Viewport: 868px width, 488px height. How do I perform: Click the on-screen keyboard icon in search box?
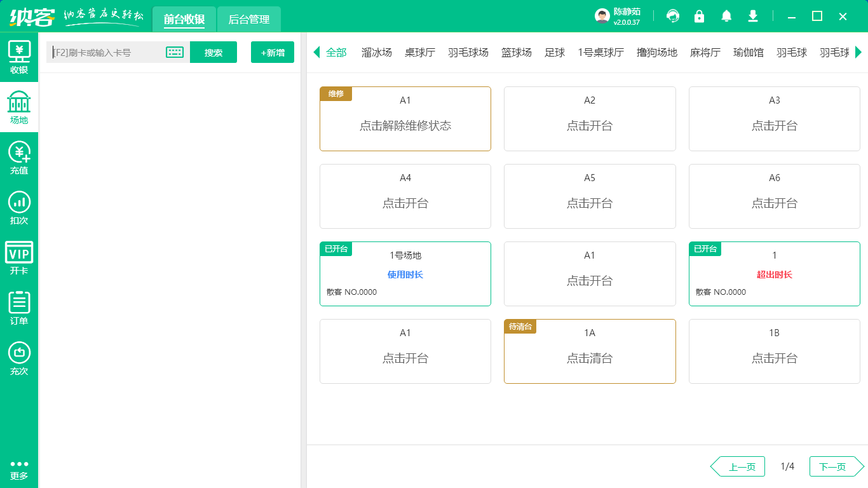point(174,52)
